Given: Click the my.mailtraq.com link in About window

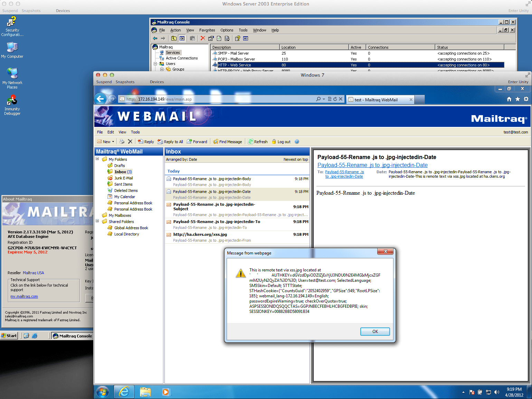Looking at the screenshot, I should pos(24,296).
